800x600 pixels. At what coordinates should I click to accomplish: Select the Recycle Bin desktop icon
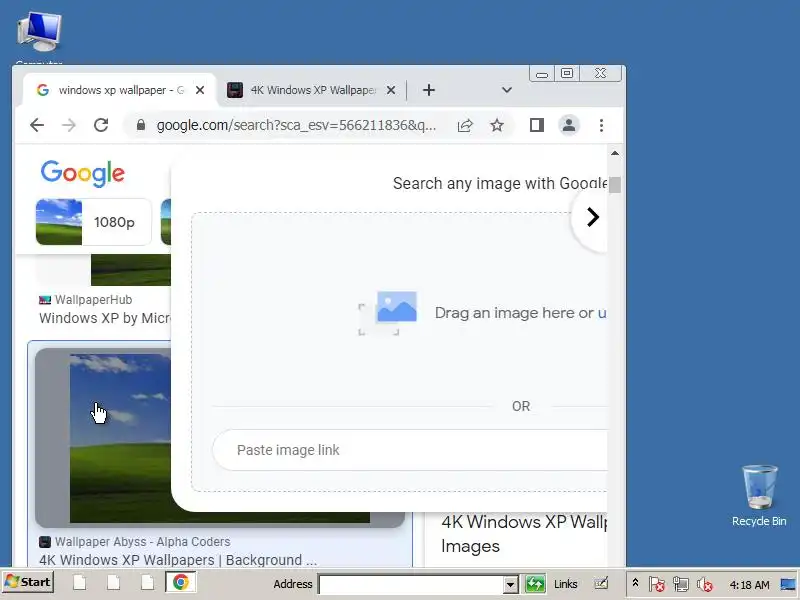point(759,495)
